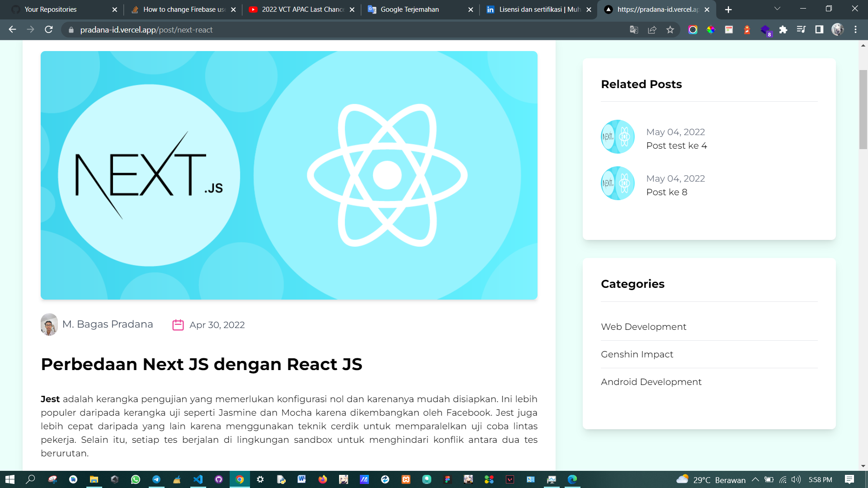The image size is (868, 488).
Task: Click the page vertical scrollbar thumb
Action: pos(863,109)
